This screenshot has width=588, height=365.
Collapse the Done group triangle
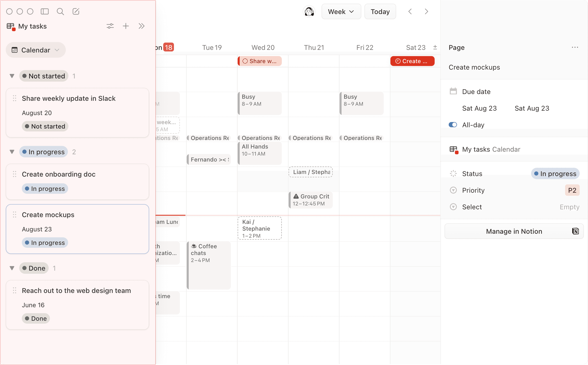tap(12, 268)
